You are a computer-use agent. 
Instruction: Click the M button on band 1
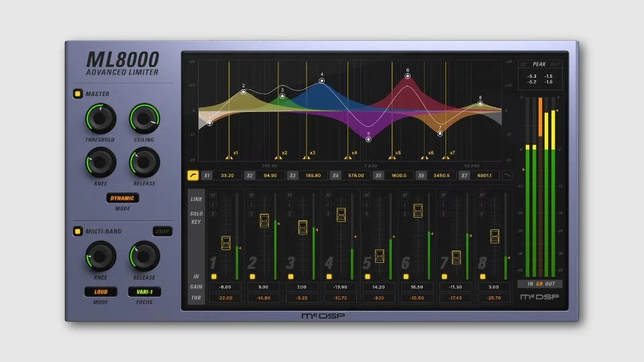(213, 195)
